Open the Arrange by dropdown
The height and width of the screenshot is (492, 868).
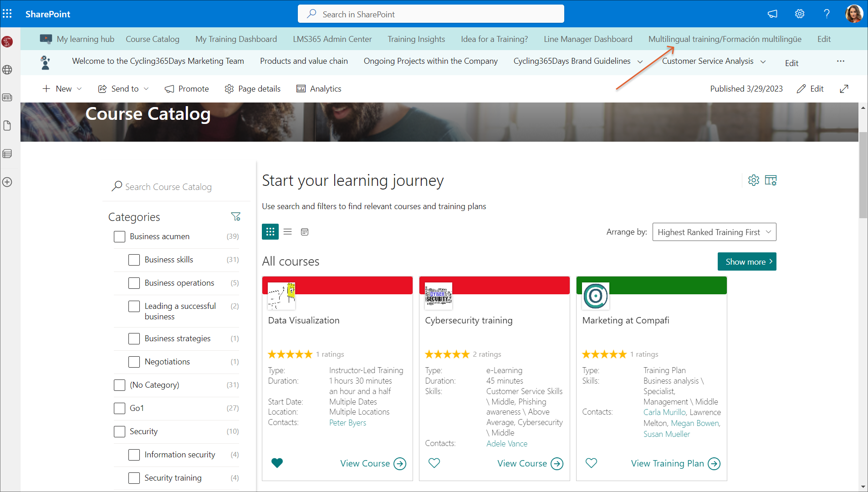[x=714, y=232]
